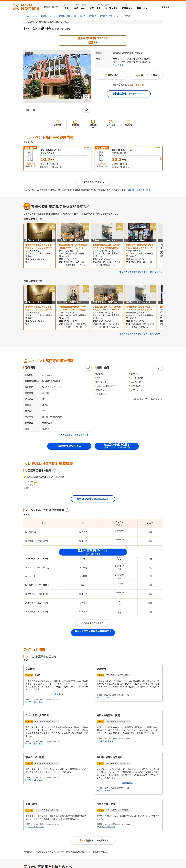Expand 賃貸履歴をすべて見る
The image size is (186, 868).
click(93, 623)
